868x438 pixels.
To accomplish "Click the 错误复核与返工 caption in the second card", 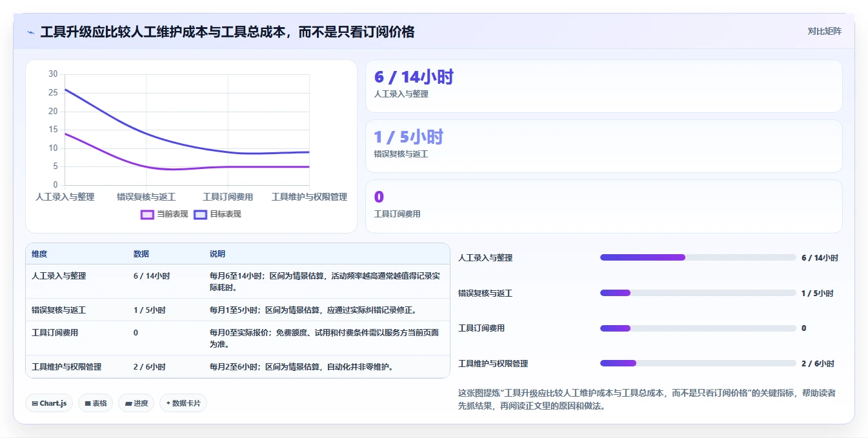I will pos(401,154).
